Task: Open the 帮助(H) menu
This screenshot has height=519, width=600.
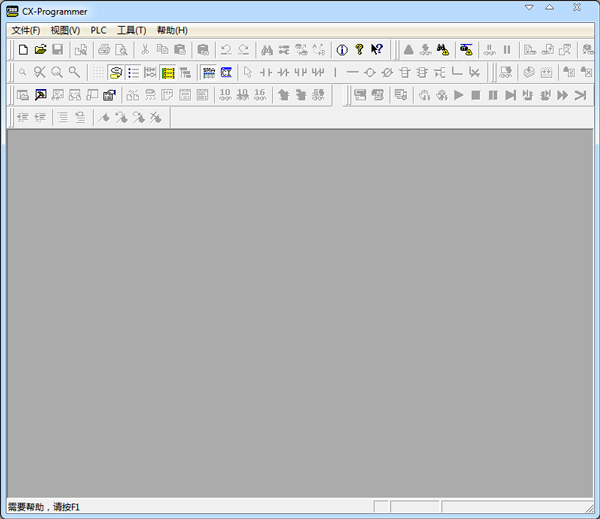Action: coord(172,31)
